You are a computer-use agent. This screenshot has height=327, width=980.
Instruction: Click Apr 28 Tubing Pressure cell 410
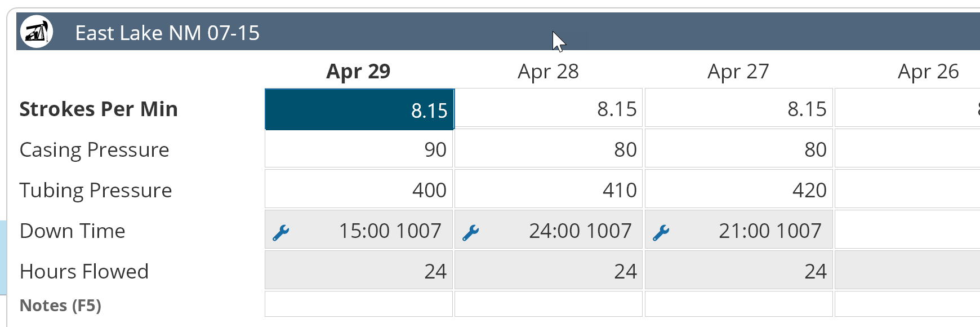pyautogui.click(x=549, y=190)
